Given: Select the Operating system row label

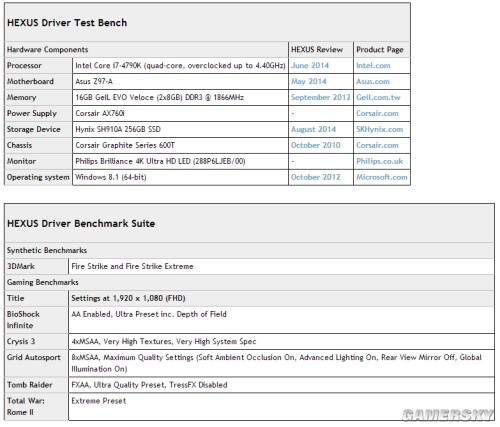Looking at the screenshot, I should pyautogui.click(x=38, y=177).
